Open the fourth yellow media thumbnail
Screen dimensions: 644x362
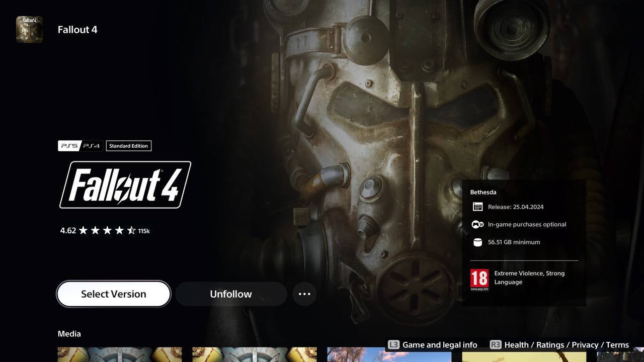pyautogui.click(x=524, y=354)
